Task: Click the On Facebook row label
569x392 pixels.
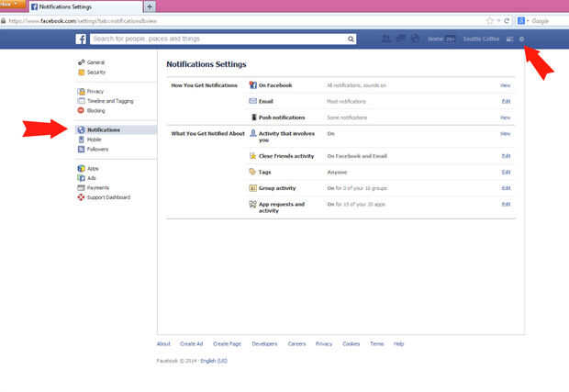Action: coord(275,85)
